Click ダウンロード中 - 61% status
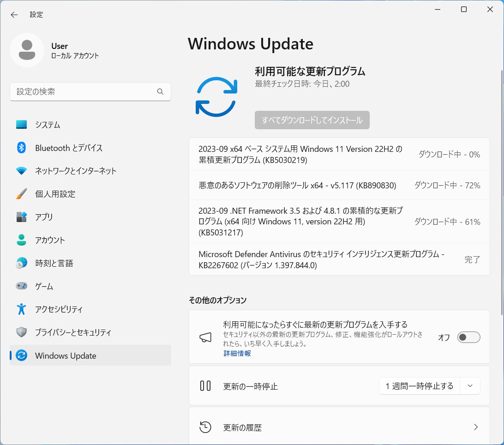Image resolution: width=504 pixels, height=445 pixels. point(447,222)
